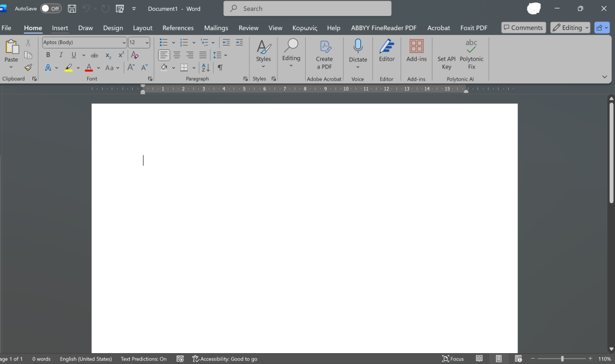Expand the font size dropdown
Image resolution: width=615 pixels, height=364 pixels.
(x=147, y=43)
